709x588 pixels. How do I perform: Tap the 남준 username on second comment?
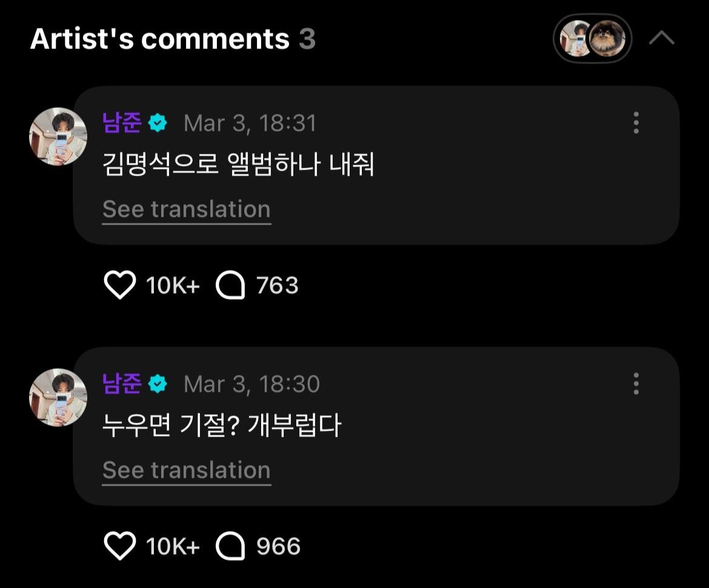point(122,384)
